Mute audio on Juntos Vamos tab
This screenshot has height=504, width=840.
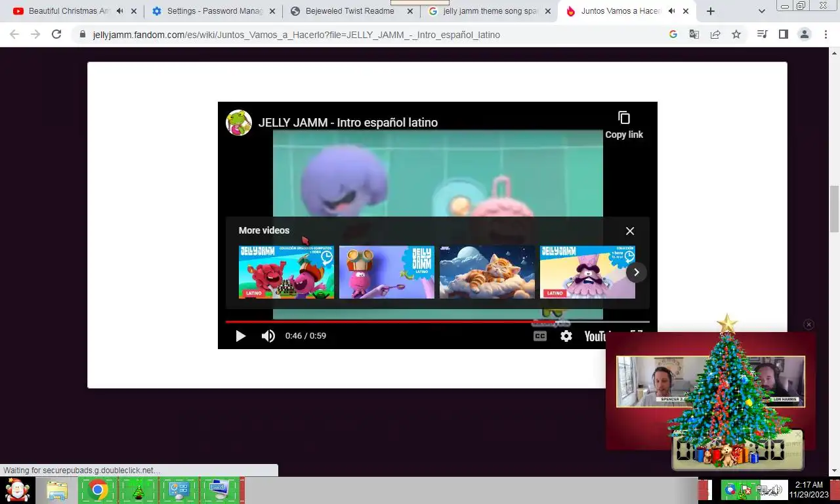pyautogui.click(x=671, y=11)
